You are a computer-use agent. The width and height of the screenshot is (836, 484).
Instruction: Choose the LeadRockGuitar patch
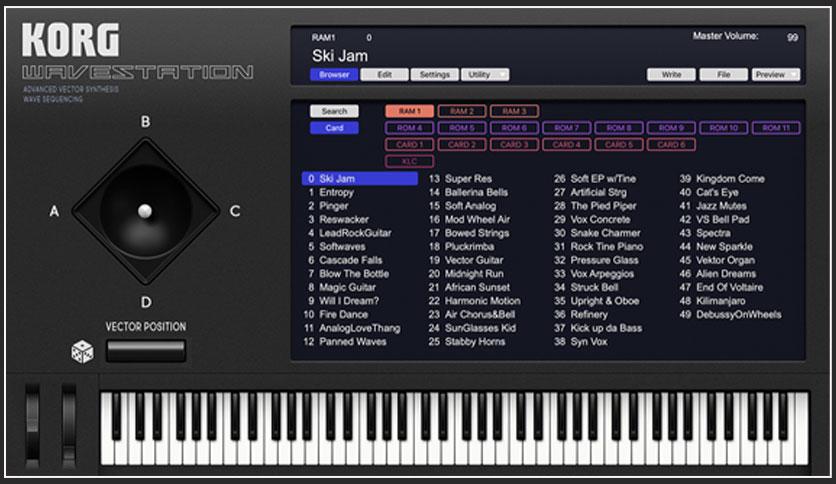coord(355,233)
